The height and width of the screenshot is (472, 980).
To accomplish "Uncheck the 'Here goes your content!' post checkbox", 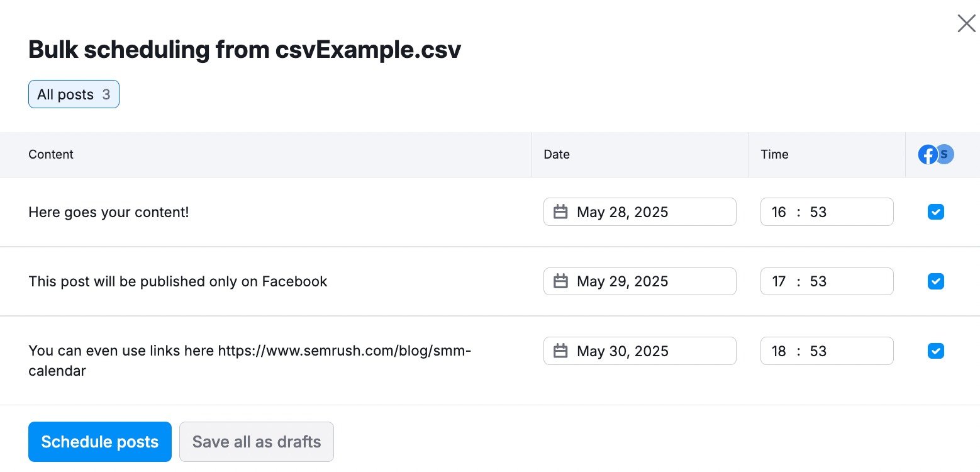I will 936,212.
